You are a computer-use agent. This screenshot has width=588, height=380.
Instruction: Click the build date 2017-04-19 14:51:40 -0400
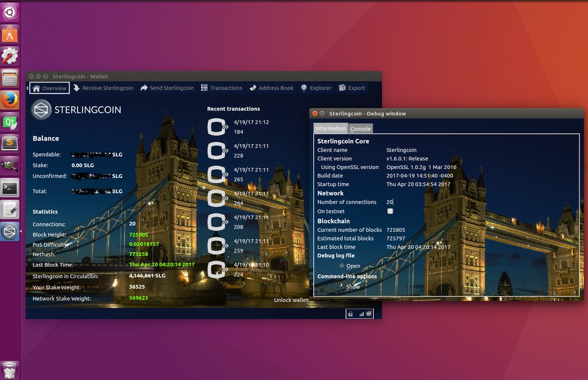pyautogui.click(x=420, y=176)
